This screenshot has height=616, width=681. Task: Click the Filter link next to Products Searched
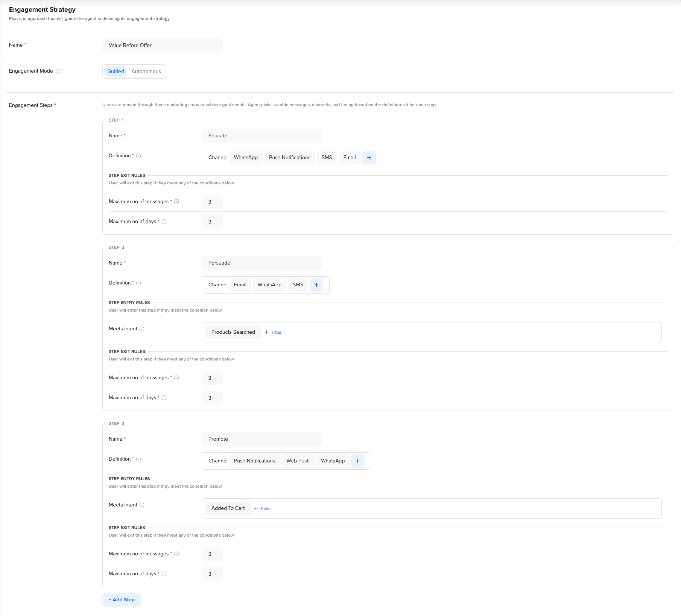point(273,332)
